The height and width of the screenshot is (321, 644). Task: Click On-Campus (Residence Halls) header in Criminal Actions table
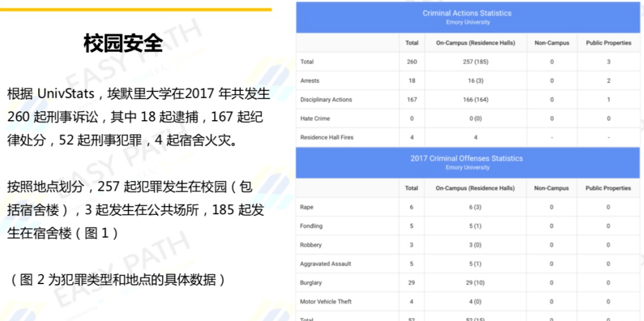tap(475, 43)
